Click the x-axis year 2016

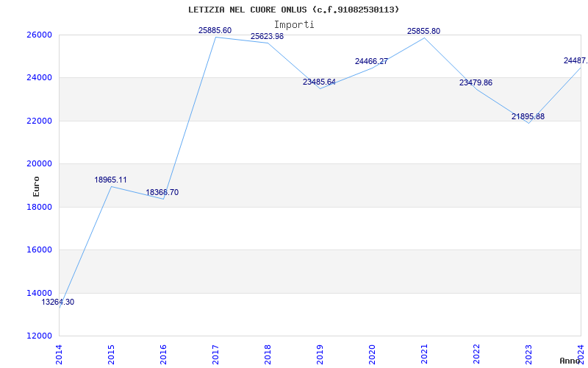[x=163, y=355]
